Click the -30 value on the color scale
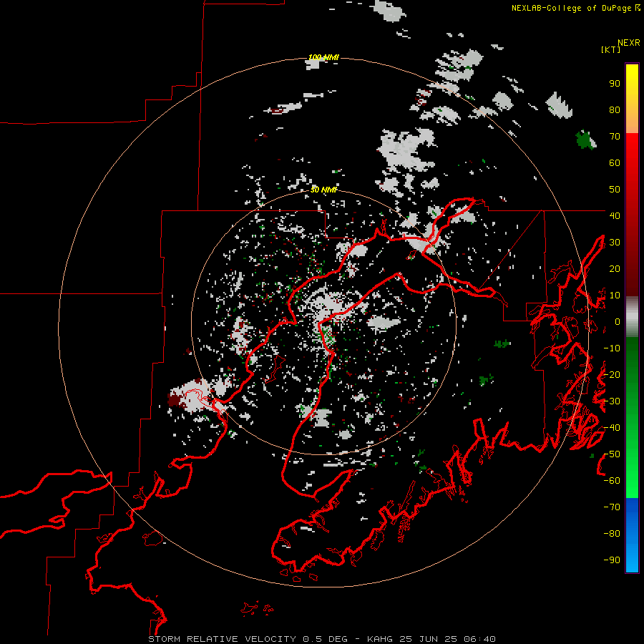The width and height of the screenshot is (644, 644). 612,401
